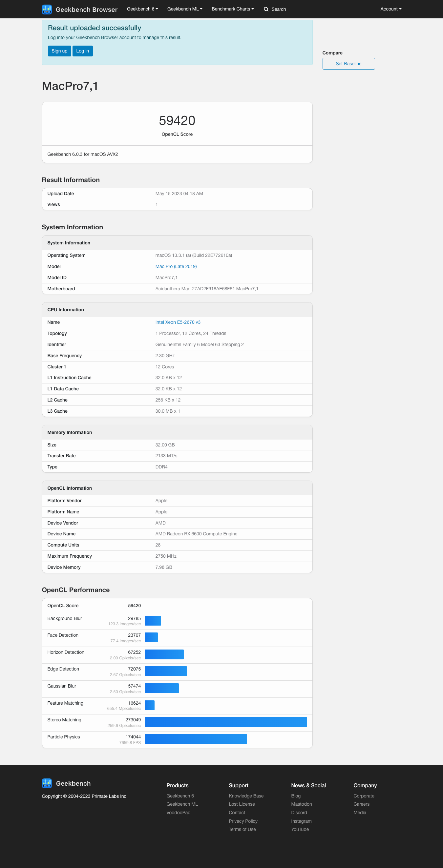Click Face Detection score 23707
Screen dimensions: 443x868
coord(134,635)
